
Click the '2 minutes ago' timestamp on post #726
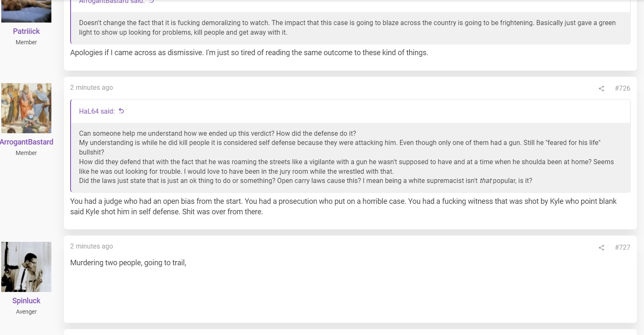tap(91, 88)
